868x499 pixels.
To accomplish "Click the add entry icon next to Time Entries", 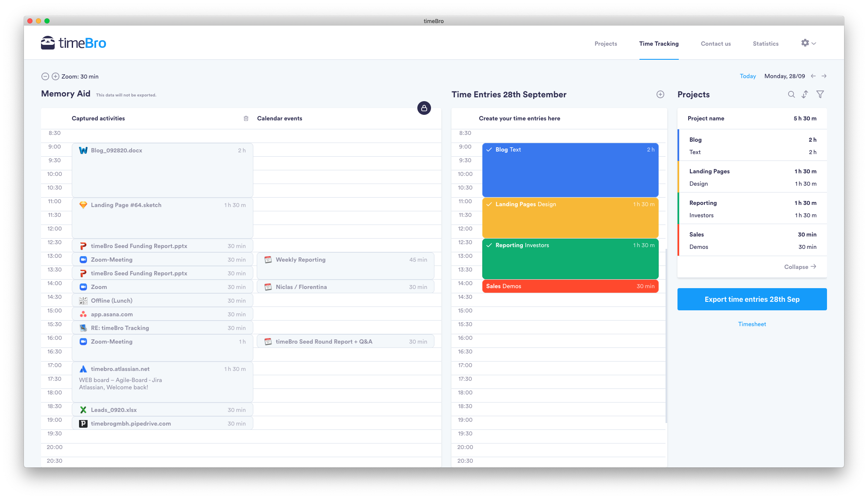I will (x=660, y=94).
